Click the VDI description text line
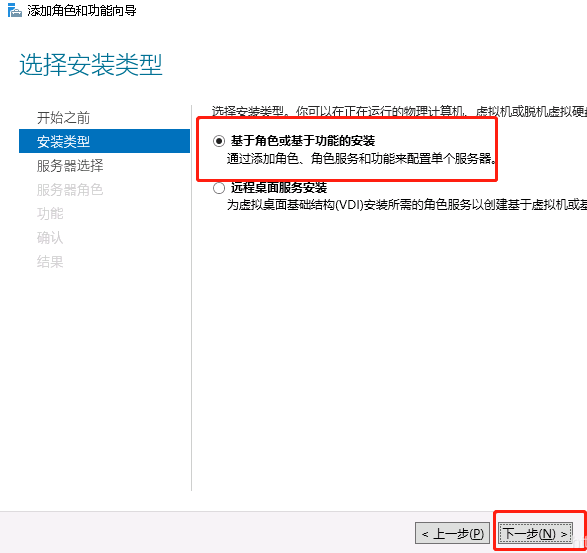 (407, 205)
